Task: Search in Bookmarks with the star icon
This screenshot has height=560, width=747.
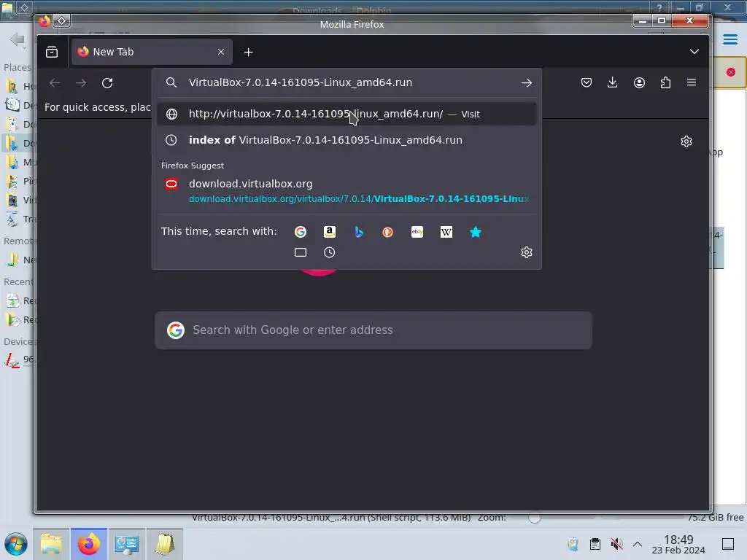Action: tap(476, 232)
